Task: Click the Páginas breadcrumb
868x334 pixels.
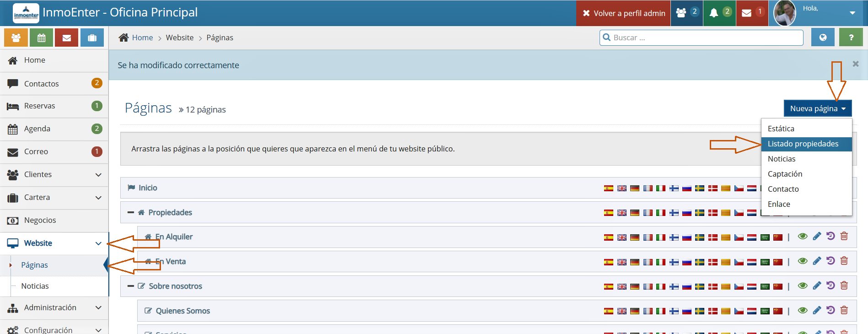Action: pos(220,38)
